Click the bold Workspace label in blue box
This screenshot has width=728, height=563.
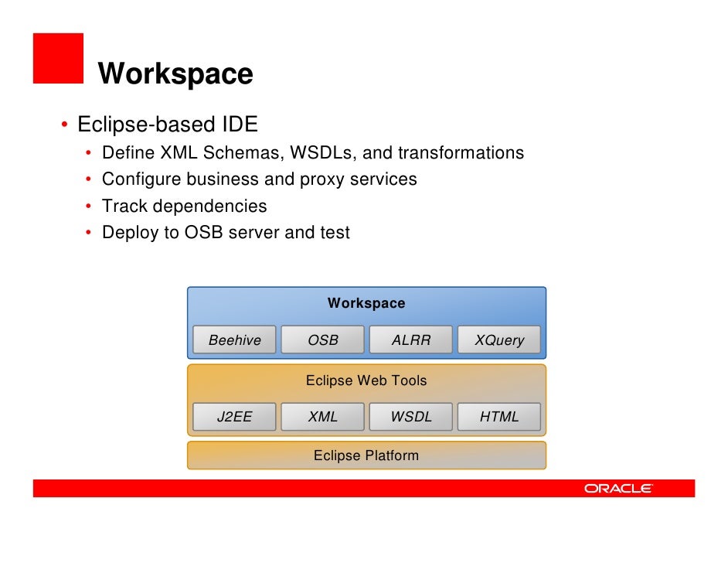(366, 303)
